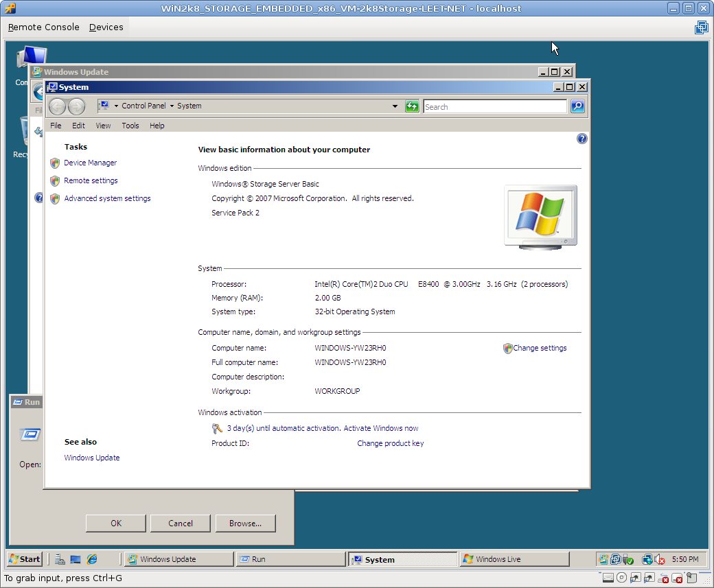Expand the address bar history dropdown arrow
Screen dimensions: 714x588
point(395,106)
